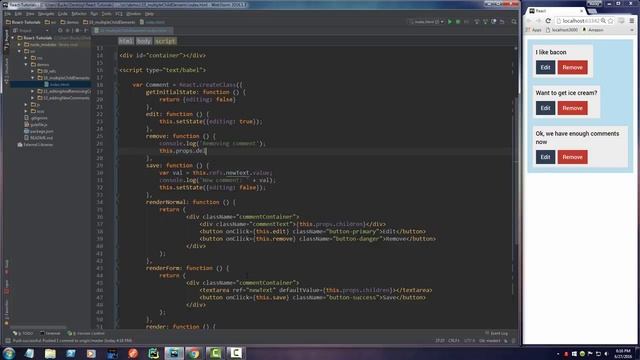Click Edit on the 'I like bacon' comment

pos(545,67)
